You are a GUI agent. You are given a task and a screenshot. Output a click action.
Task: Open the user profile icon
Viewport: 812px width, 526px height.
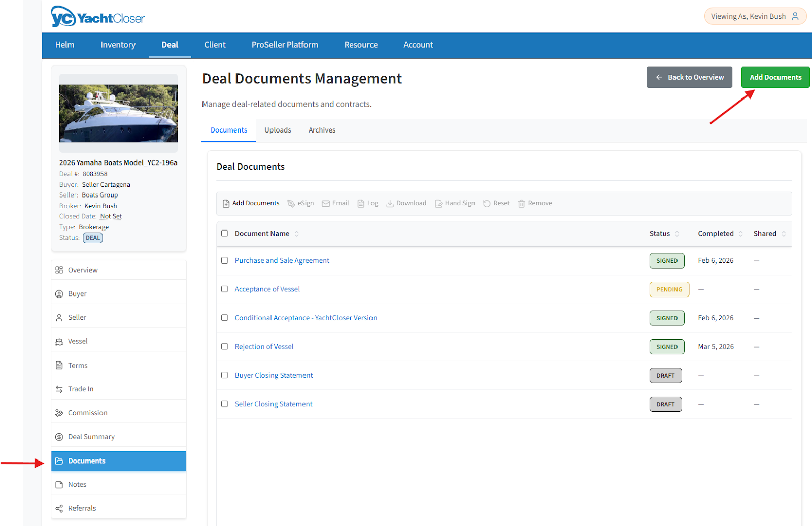pyautogui.click(x=795, y=16)
